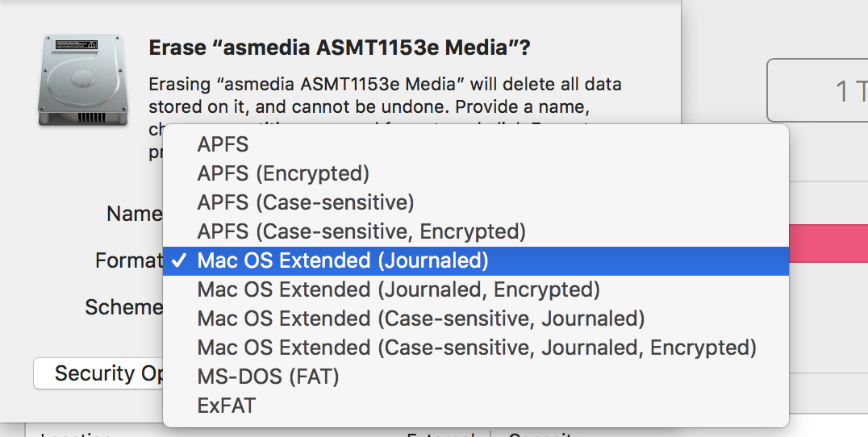Select APFS (Case-sensitive) format
Viewport: 868px width, 437px height.
[x=475, y=202]
